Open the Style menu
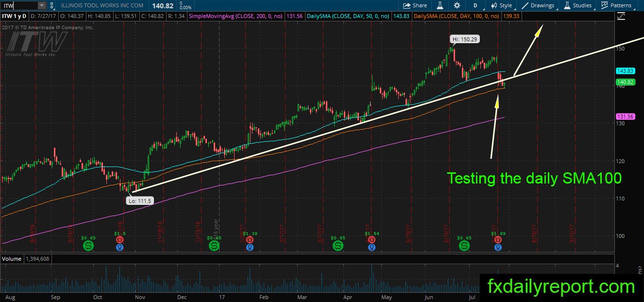644x302 pixels. (x=501, y=5)
